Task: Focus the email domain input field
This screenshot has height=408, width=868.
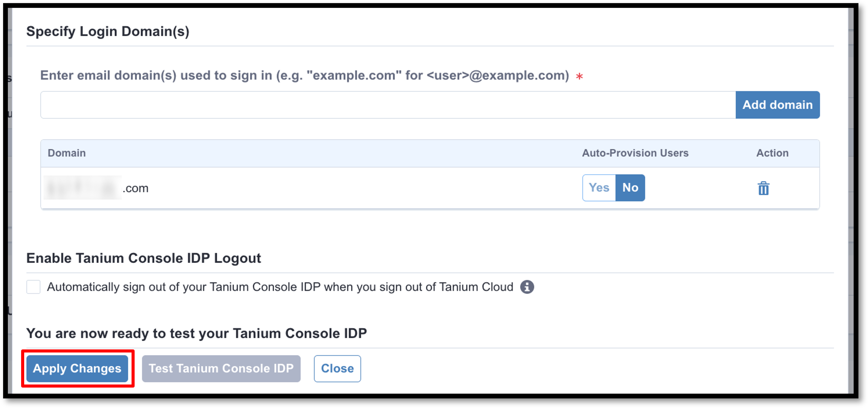Action: coord(388,105)
